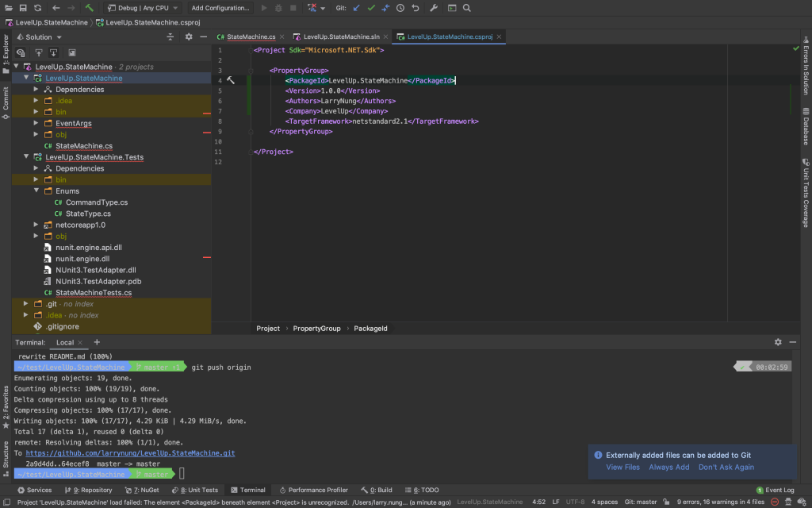
Task: Toggle read-only lock icon in status bar
Action: 666,502
